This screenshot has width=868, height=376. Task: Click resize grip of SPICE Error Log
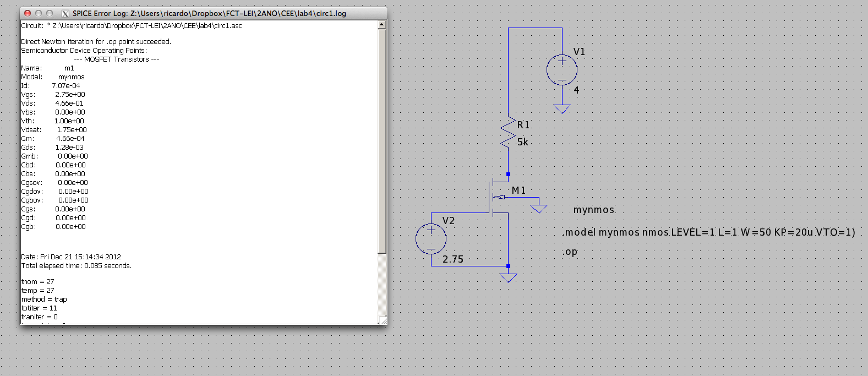pyautogui.click(x=383, y=320)
